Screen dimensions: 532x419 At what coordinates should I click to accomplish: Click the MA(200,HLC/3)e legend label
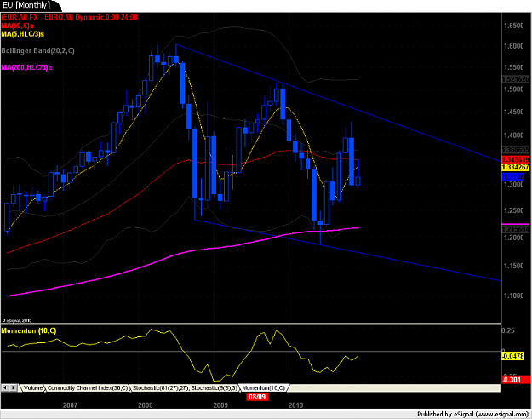(x=26, y=67)
